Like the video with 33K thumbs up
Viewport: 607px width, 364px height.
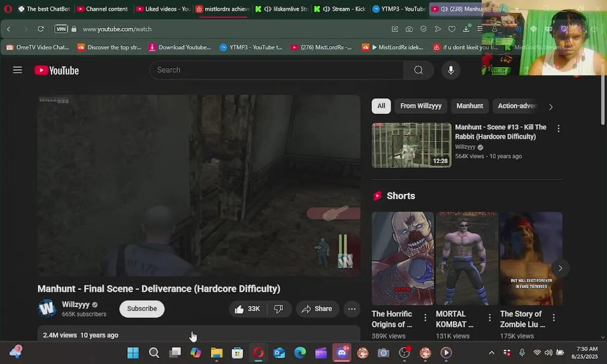(247, 309)
